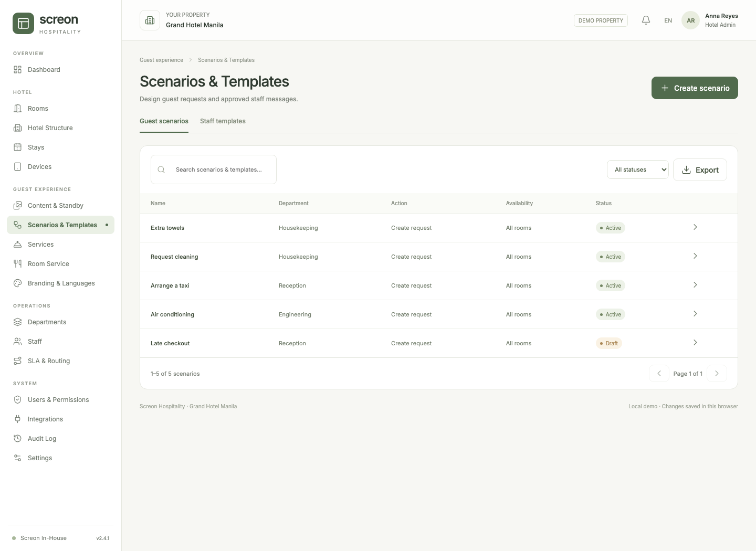
Task: Focus the Search scenarios & templates field
Action: (x=214, y=169)
